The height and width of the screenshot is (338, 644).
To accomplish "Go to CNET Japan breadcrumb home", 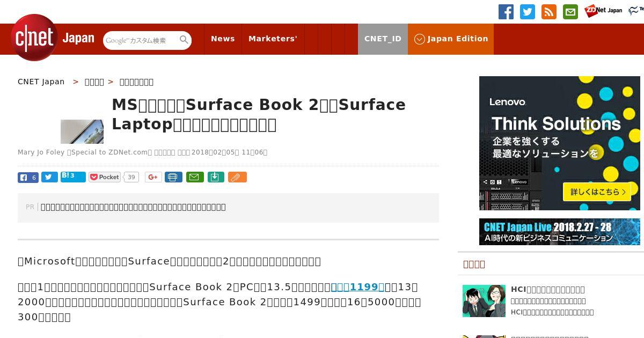I will (41, 82).
